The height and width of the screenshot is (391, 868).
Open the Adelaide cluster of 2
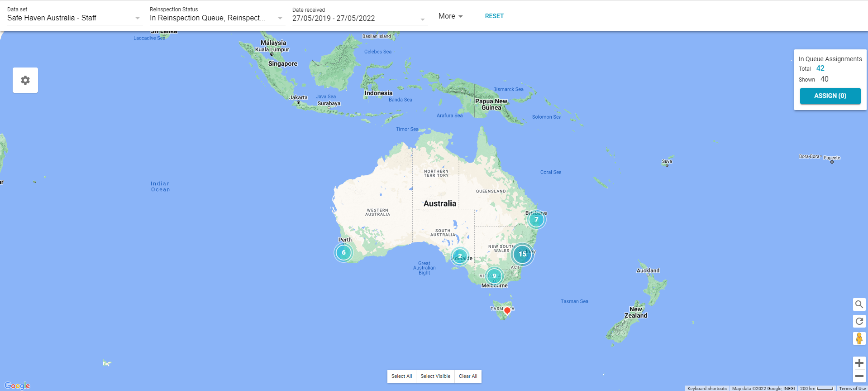pos(460,256)
